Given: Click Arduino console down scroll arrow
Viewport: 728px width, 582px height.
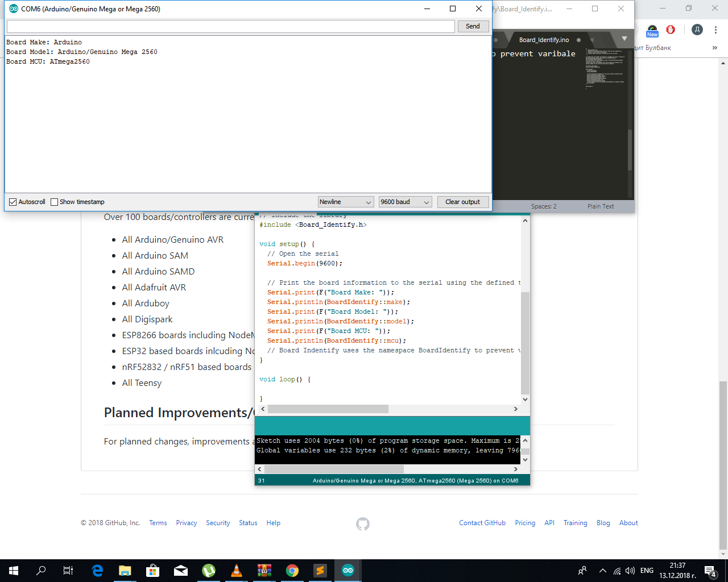Looking at the screenshot, I should (525, 459).
